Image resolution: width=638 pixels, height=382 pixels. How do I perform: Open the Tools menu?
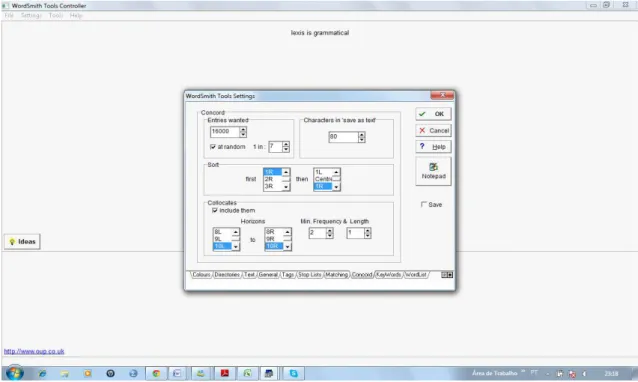56,15
